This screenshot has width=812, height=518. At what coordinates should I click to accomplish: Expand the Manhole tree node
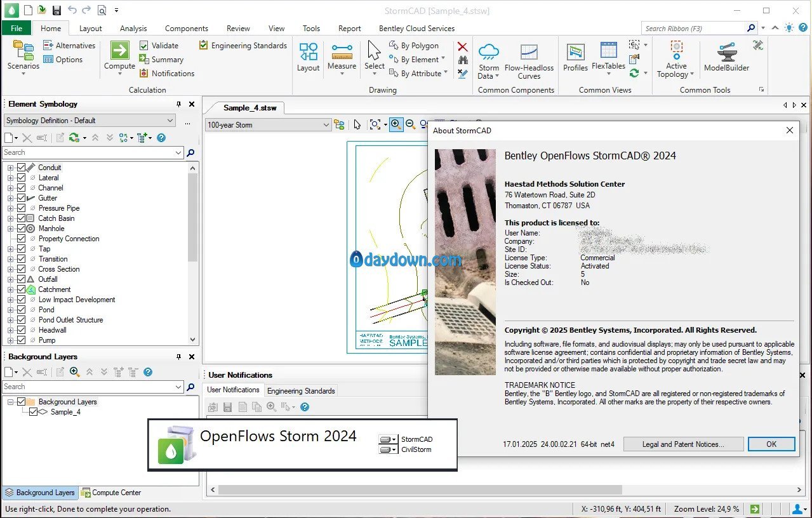coord(10,229)
